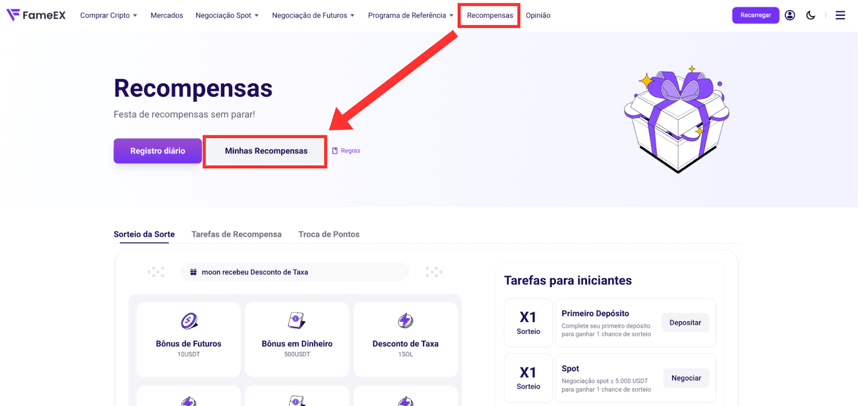Click the Minhas Recompensas button

pyautogui.click(x=266, y=151)
